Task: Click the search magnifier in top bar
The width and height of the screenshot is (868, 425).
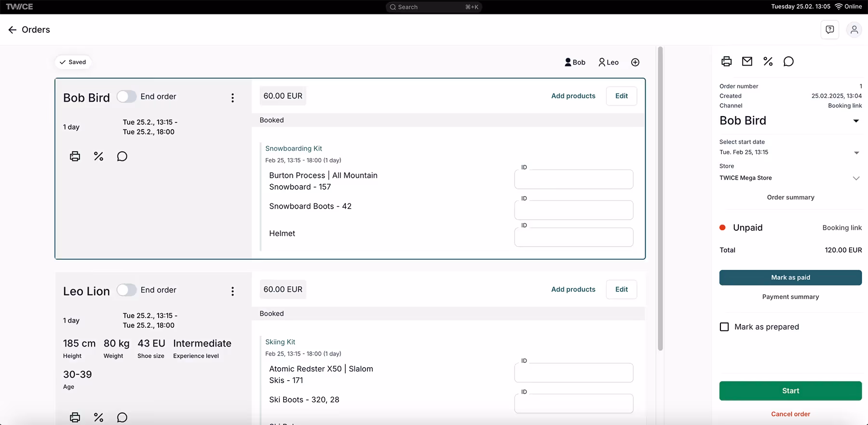Action: click(x=393, y=7)
